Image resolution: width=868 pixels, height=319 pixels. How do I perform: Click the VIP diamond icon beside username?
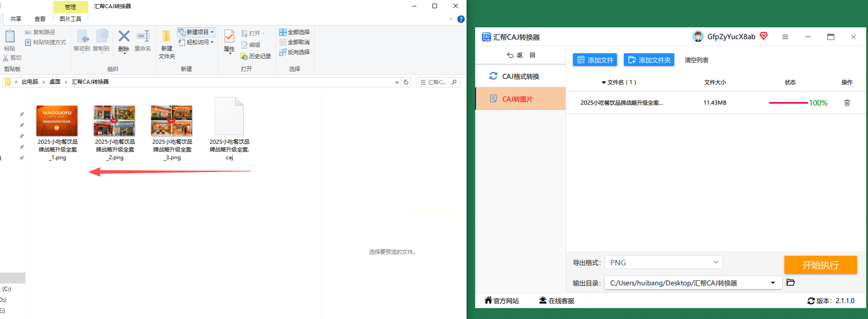pos(764,36)
